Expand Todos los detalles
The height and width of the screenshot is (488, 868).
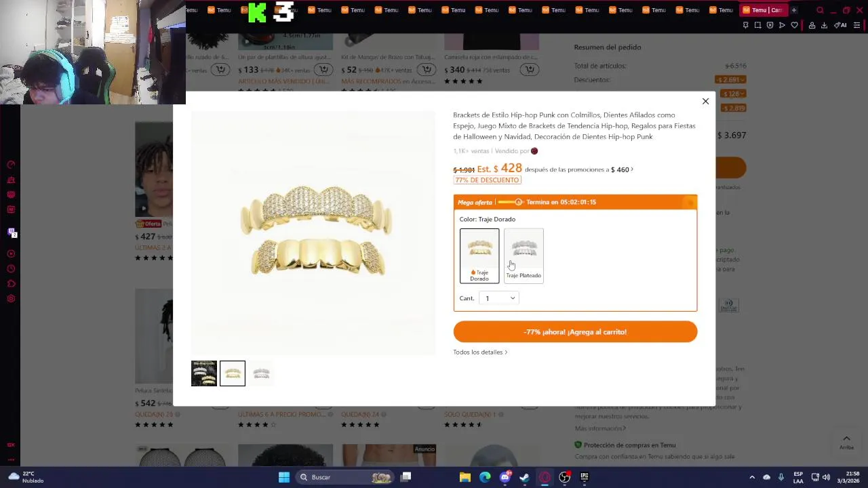[480, 352]
